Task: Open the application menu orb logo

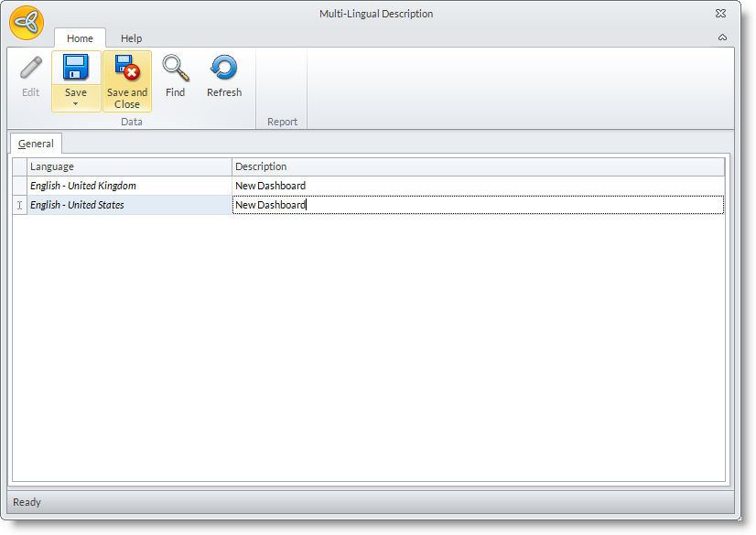Action: coord(27,23)
